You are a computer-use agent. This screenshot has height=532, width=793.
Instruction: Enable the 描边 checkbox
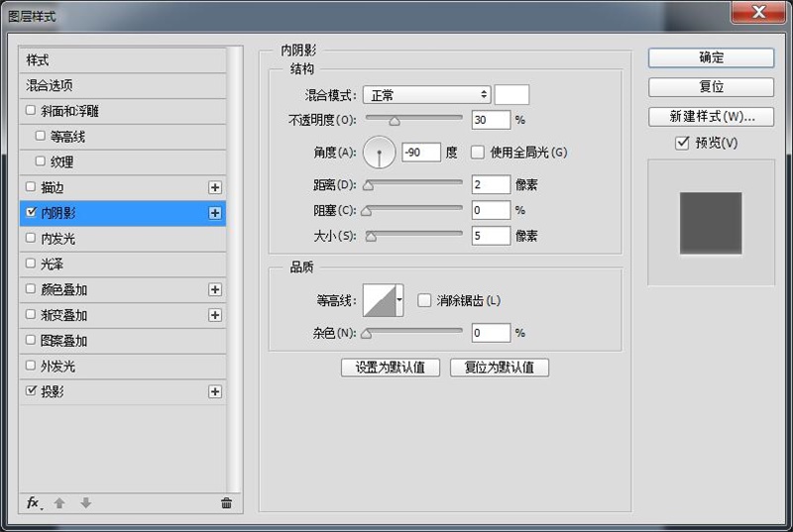coord(31,186)
